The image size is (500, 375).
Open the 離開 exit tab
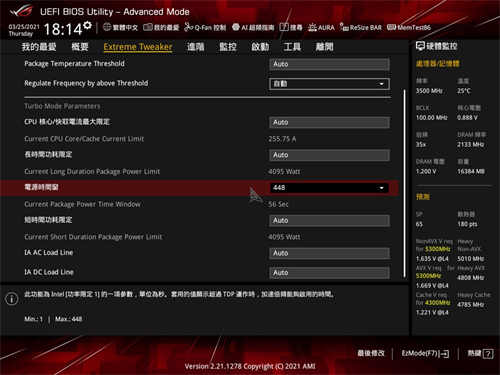pos(324,47)
